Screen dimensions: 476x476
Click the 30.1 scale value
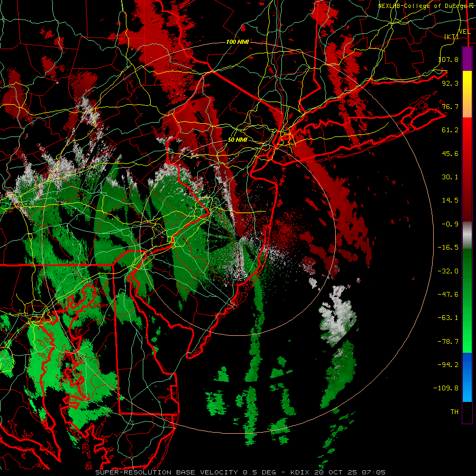[450, 177]
